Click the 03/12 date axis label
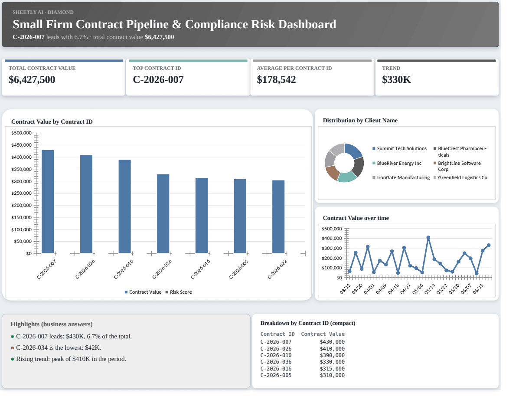532x400 pixels. click(x=346, y=289)
